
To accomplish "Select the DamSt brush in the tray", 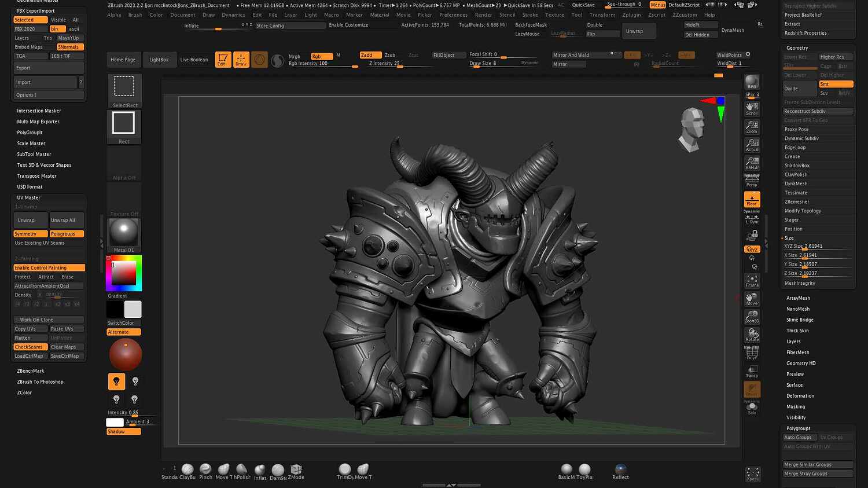I will tap(277, 469).
